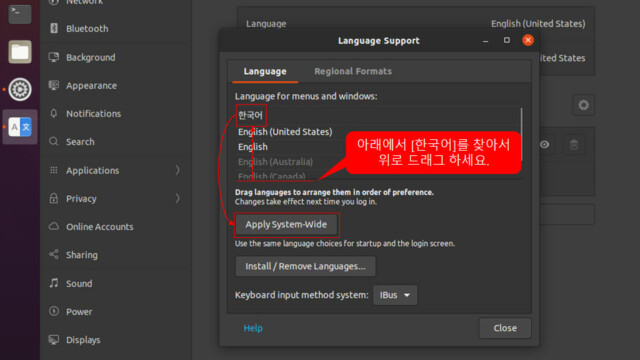
Task: Click the Close button in Language Support
Action: 505,328
